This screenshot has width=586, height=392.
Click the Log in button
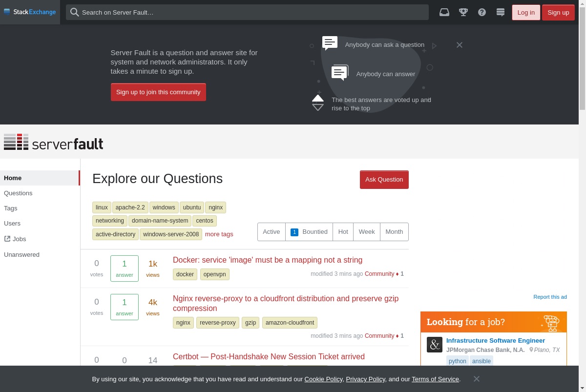coord(526,12)
